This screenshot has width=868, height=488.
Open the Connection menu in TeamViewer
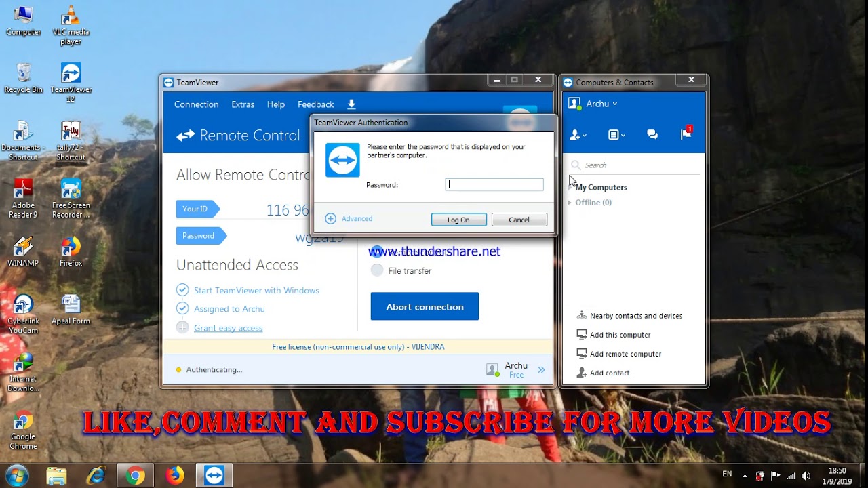pos(196,104)
